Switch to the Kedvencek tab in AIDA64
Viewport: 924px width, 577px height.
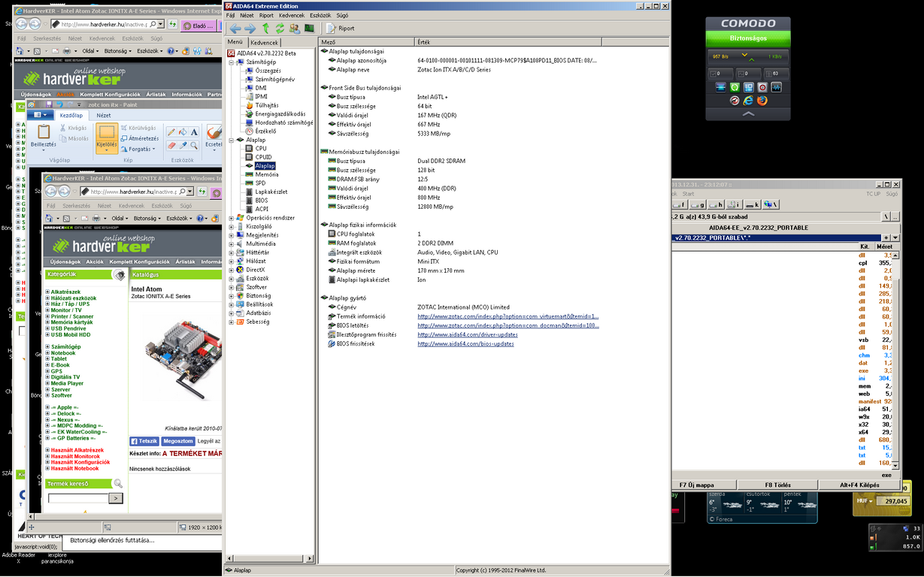264,43
